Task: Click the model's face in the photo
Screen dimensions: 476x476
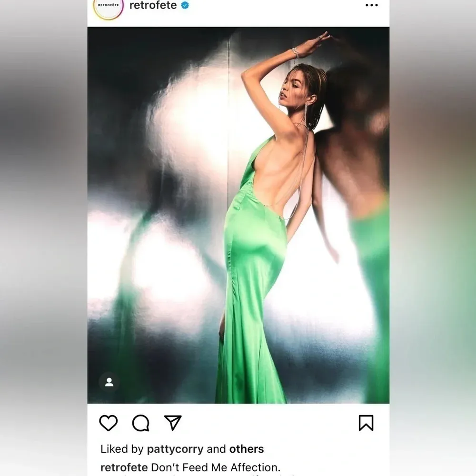Action: coord(291,90)
